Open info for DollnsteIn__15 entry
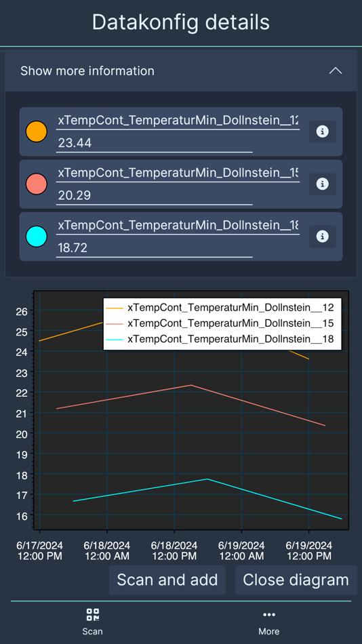This screenshot has width=362, height=644. point(322,184)
